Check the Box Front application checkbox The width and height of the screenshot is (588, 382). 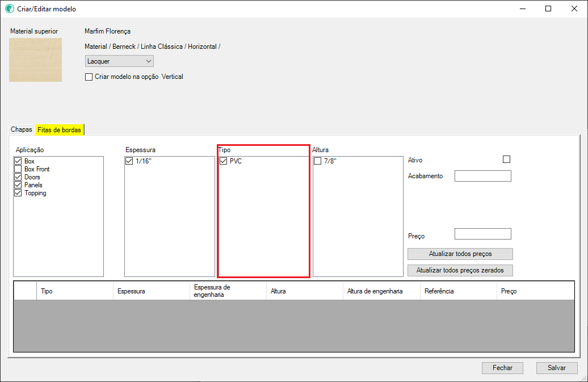point(18,169)
